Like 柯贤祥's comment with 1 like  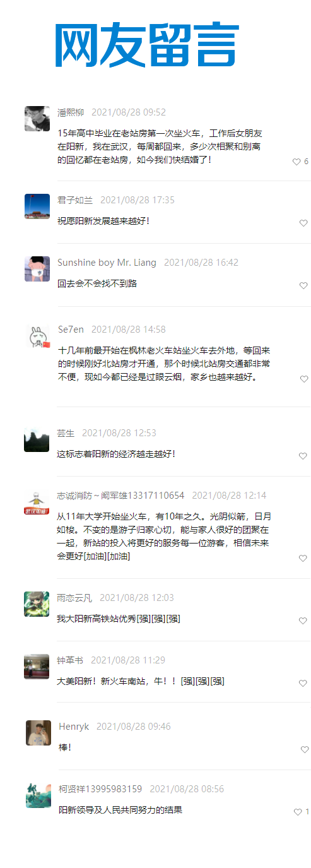tap(298, 812)
